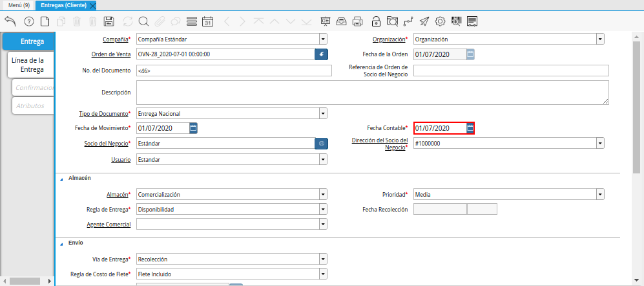
Task: Click the Orden de Venta lookup button
Action: (x=321, y=54)
